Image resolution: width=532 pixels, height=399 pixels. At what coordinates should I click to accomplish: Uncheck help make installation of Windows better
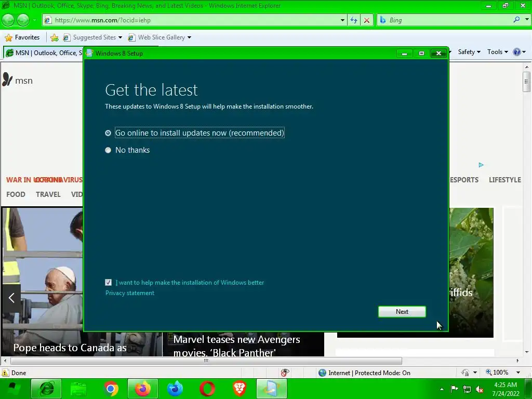pyautogui.click(x=108, y=282)
